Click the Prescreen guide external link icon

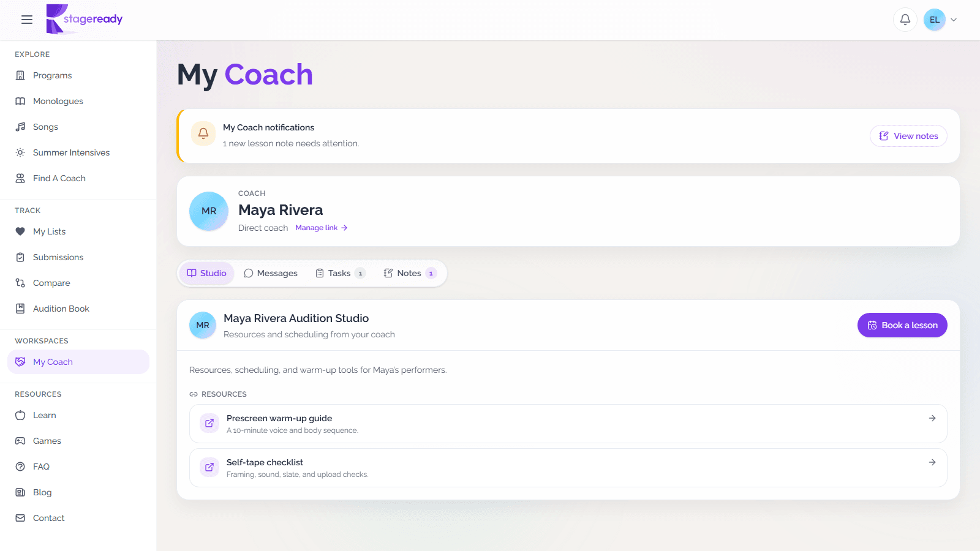pos(209,423)
